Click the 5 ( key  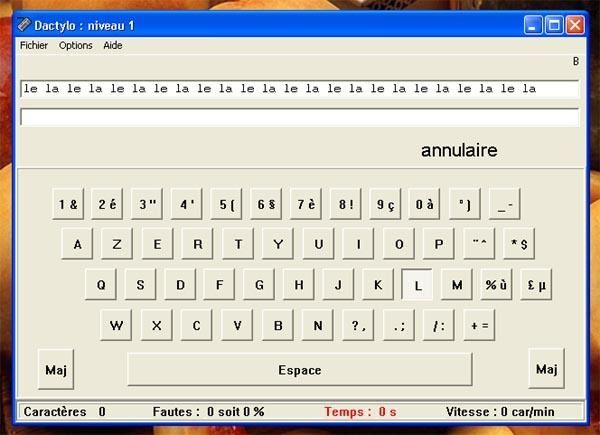click(x=227, y=204)
